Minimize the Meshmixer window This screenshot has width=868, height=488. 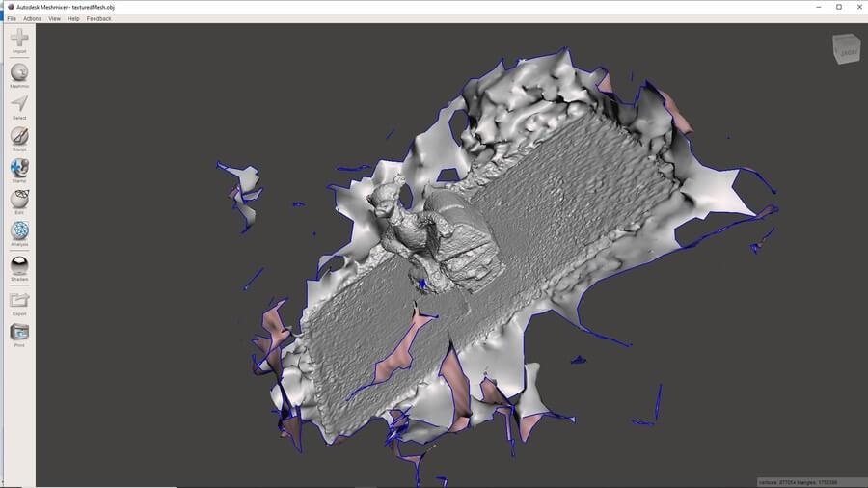pyautogui.click(x=818, y=6)
